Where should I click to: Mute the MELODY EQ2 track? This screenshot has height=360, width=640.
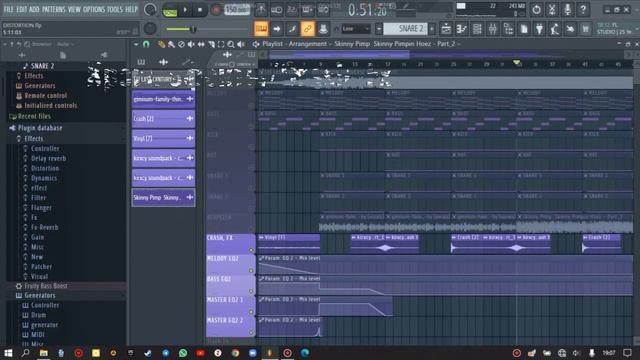click(251, 271)
